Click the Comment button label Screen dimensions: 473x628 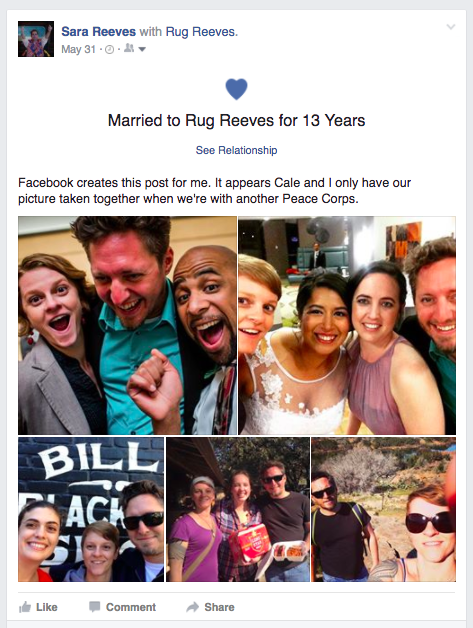(131, 607)
